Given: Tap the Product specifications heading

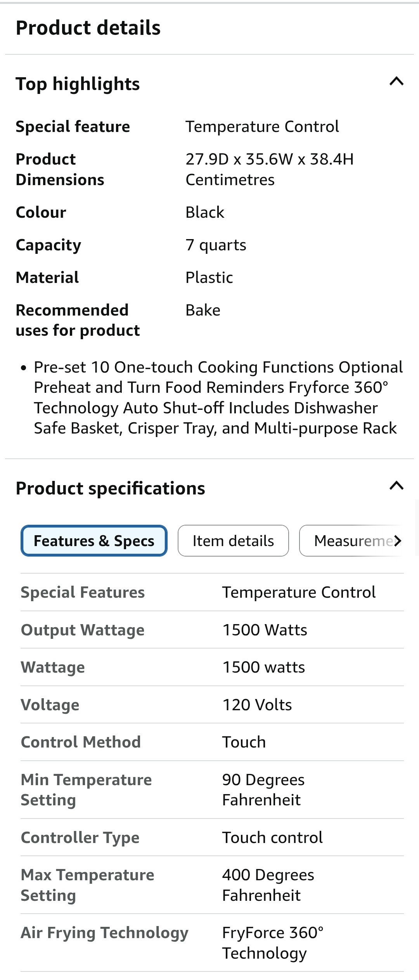Looking at the screenshot, I should click(x=110, y=488).
